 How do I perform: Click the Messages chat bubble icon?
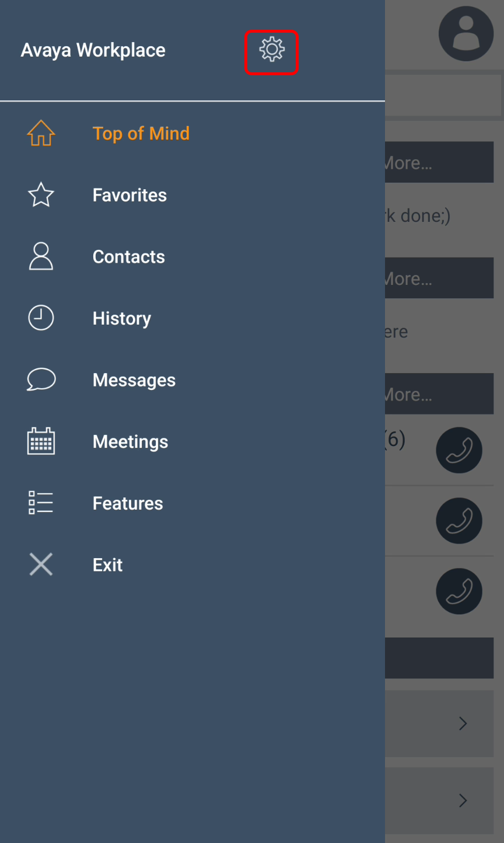click(41, 379)
